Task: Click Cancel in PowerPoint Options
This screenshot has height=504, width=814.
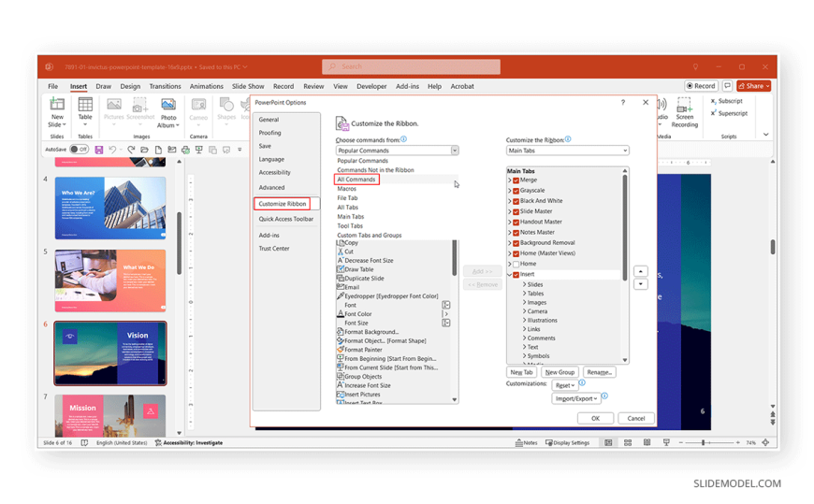Action: pos(636,418)
